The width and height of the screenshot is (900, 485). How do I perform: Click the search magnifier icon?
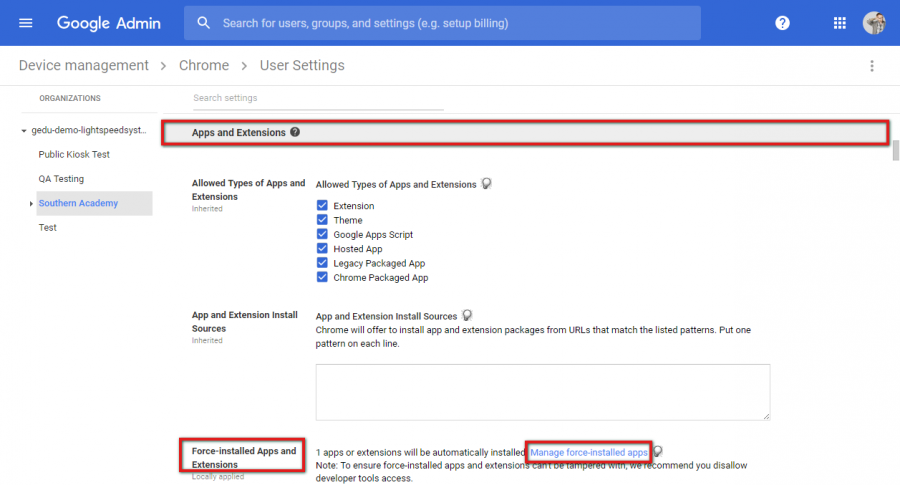pos(204,23)
